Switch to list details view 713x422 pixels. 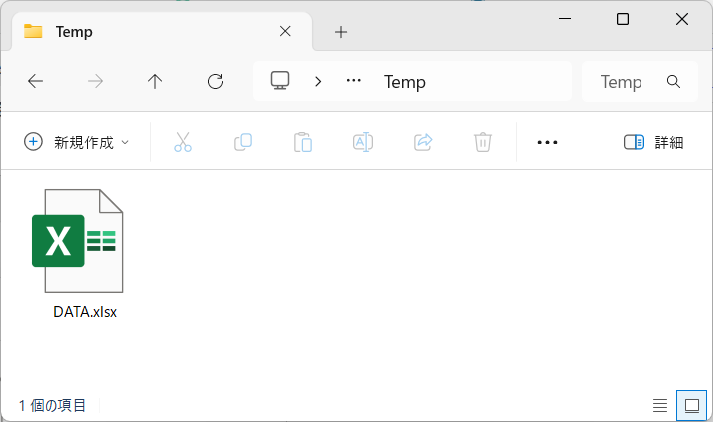660,405
